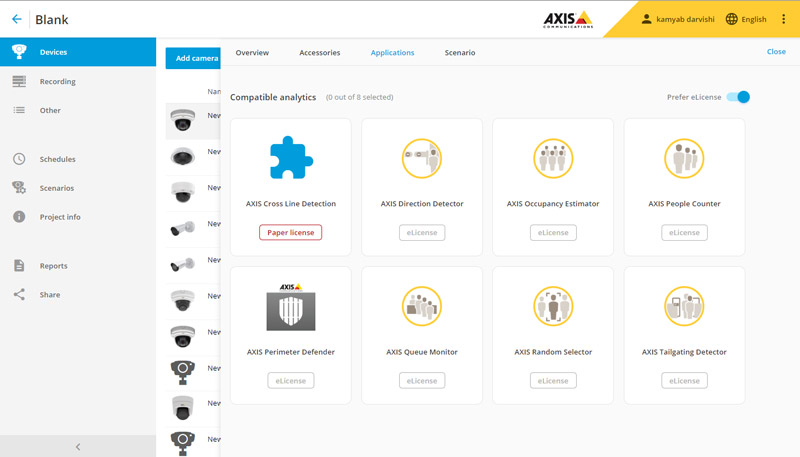Toggle the Prefer eLicense switch

tap(738, 97)
